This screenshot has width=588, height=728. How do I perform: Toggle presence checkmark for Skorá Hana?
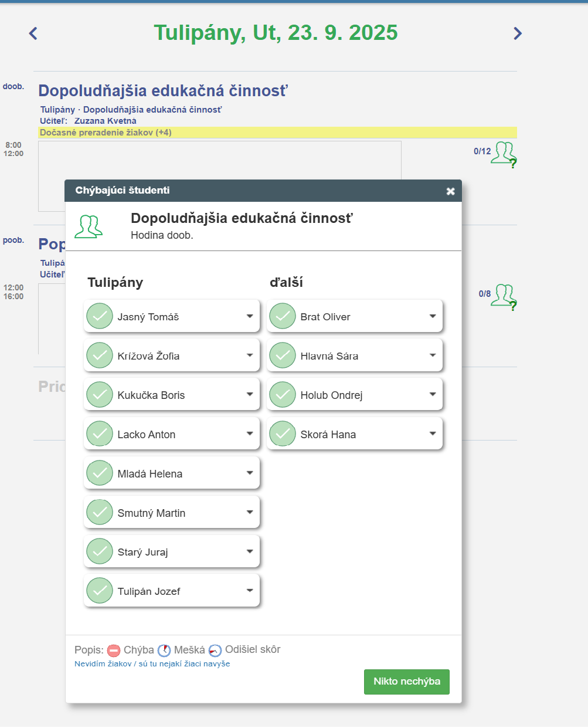click(283, 434)
